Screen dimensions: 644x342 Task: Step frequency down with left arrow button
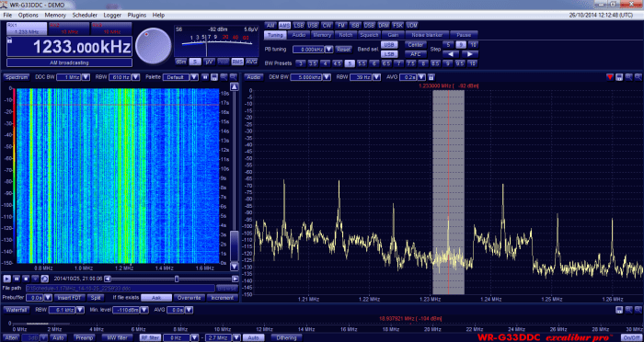(x=451, y=54)
